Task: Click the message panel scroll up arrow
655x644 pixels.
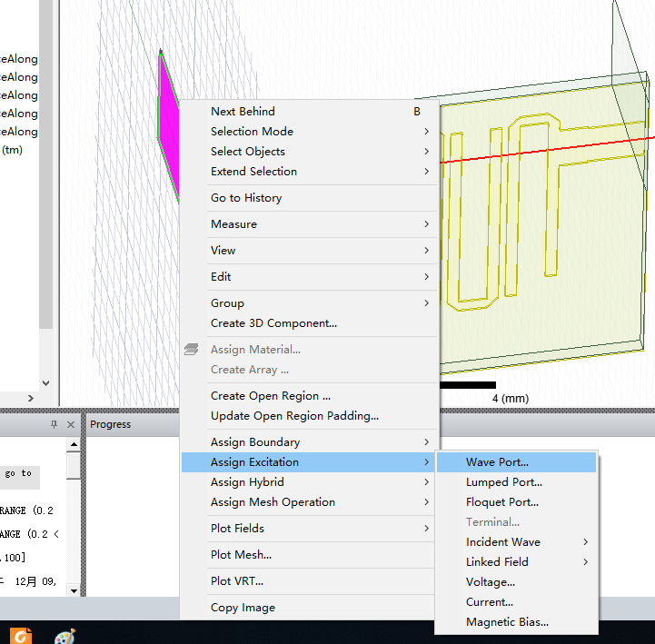Action: point(74,444)
